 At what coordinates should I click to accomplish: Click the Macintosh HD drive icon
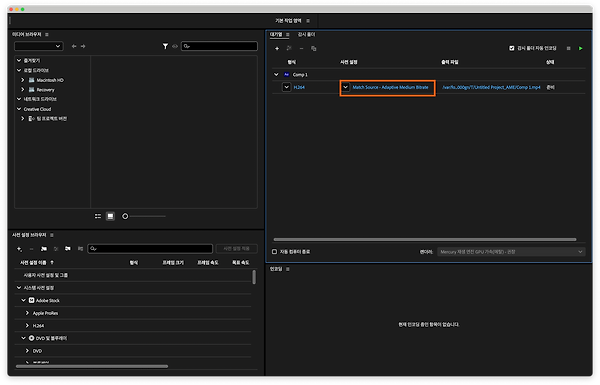click(x=32, y=80)
